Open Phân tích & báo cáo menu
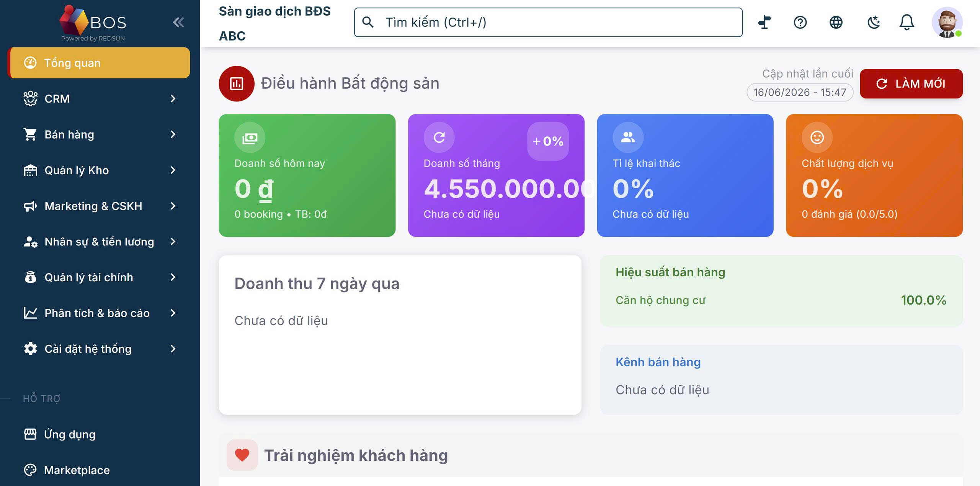Image resolution: width=980 pixels, height=486 pixels. pyautogui.click(x=99, y=313)
